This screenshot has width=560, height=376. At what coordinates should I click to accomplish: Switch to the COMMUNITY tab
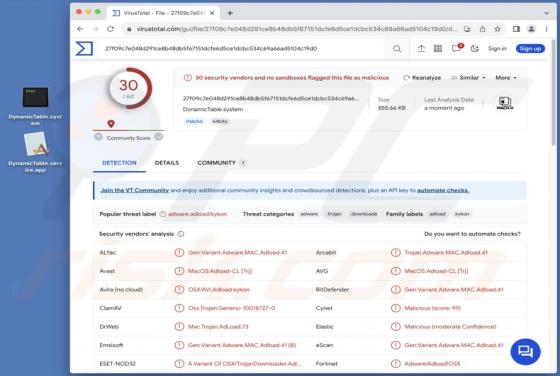(x=221, y=163)
